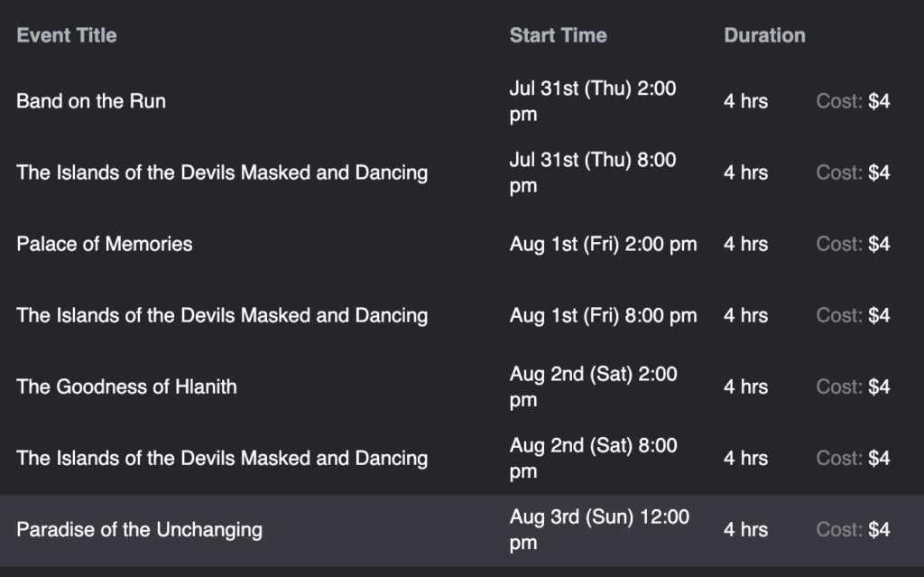Open Islands of the Devils on Aug 1st
Screen dimensions: 924x577
222,315
